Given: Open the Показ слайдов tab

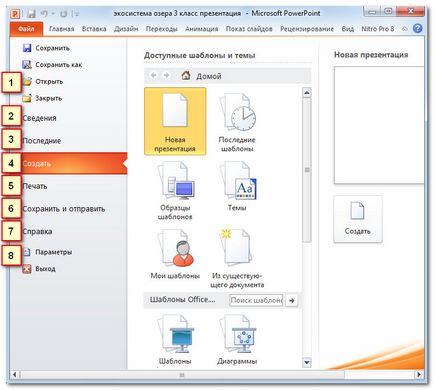Looking at the screenshot, I should [x=249, y=29].
